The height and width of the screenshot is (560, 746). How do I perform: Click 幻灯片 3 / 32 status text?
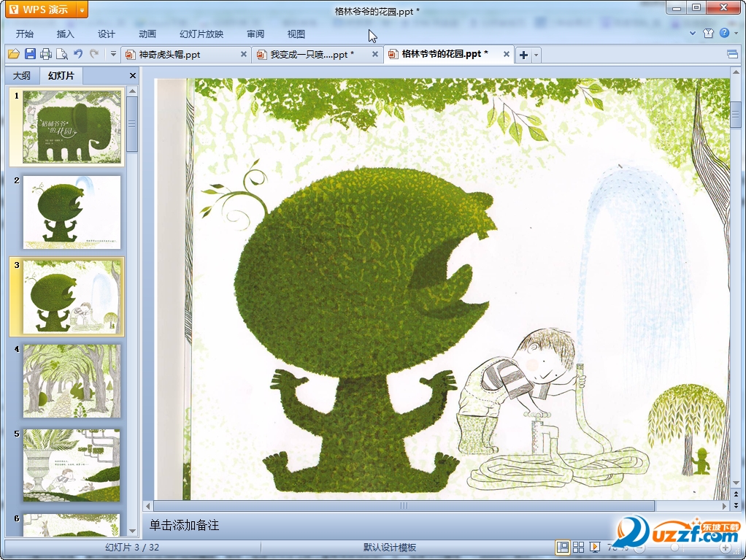[x=132, y=547]
